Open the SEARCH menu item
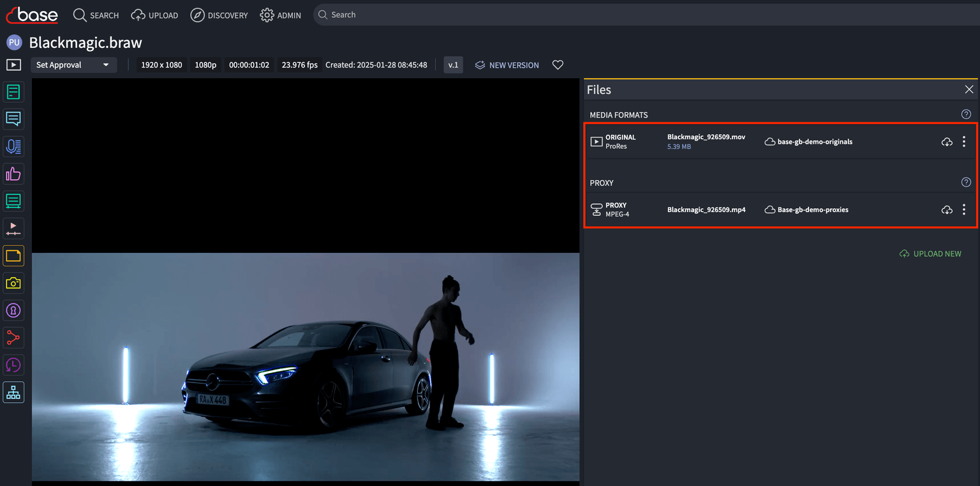The height and width of the screenshot is (486, 980). tap(96, 15)
